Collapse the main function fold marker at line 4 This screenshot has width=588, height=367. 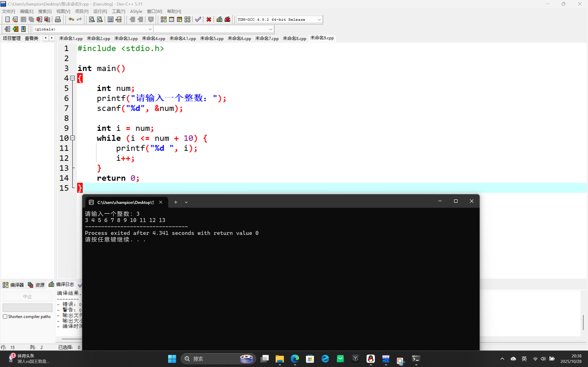[x=72, y=78]
